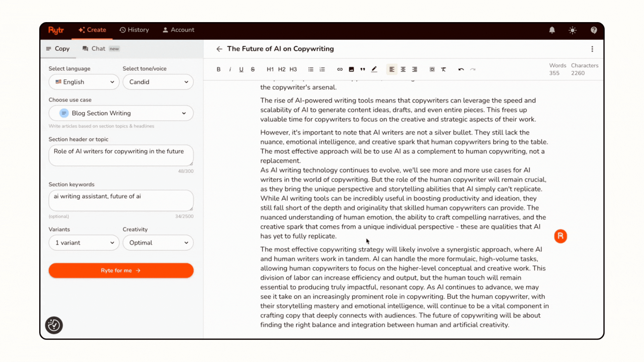The image size is (644, 362).
Task: Apply H2 heading style
Action: pyautogui.click(x=281, y=69)
